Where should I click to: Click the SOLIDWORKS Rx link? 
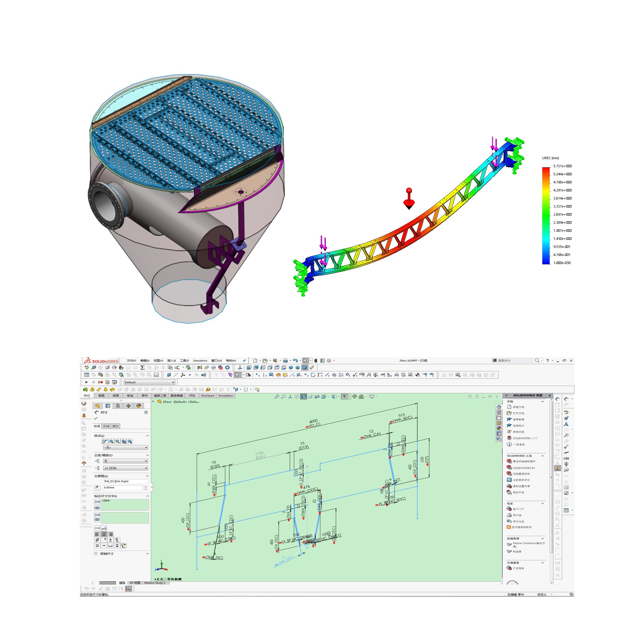[524, 468]
